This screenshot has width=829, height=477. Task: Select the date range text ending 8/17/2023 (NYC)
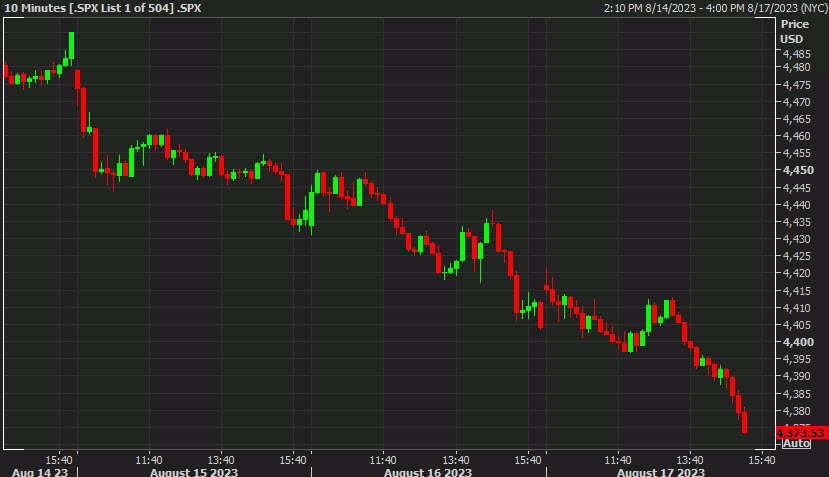coord(716,8)
